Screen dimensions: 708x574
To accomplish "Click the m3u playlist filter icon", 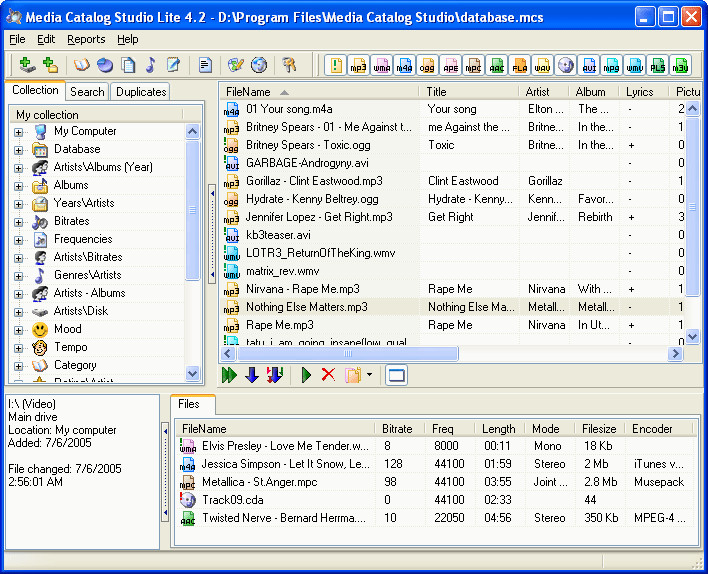I will [680, 65].
